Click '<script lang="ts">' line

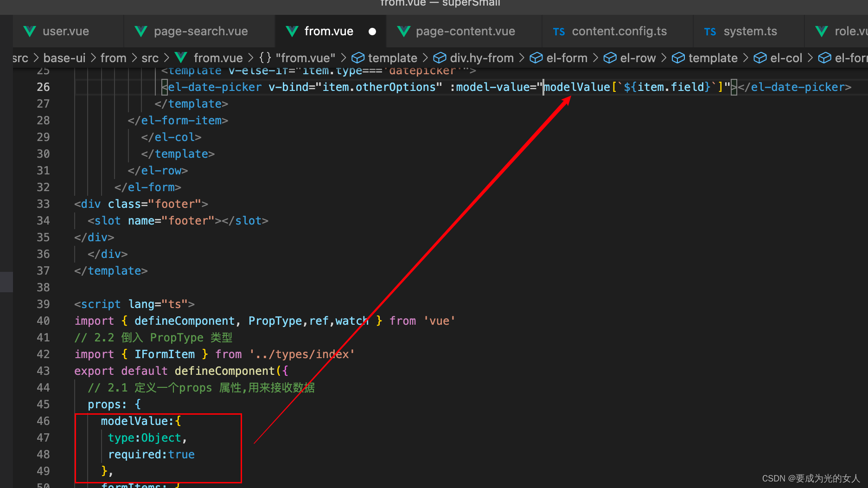pos(134,304)
